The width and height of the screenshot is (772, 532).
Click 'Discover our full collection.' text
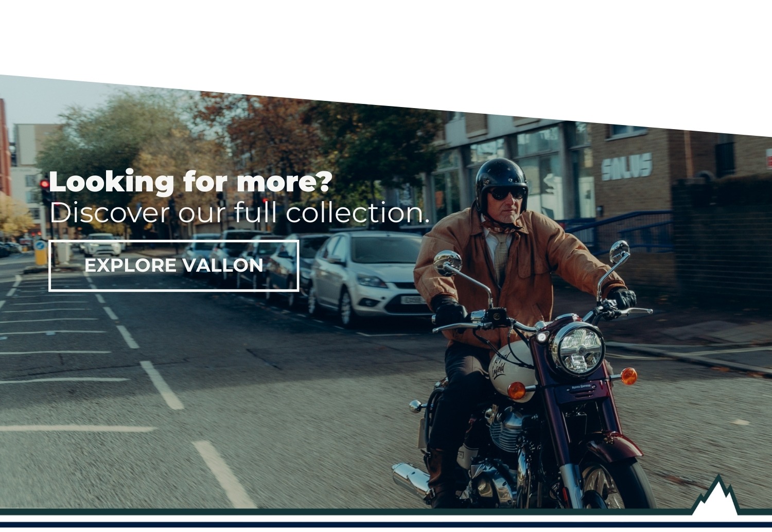tap(239, 213)
